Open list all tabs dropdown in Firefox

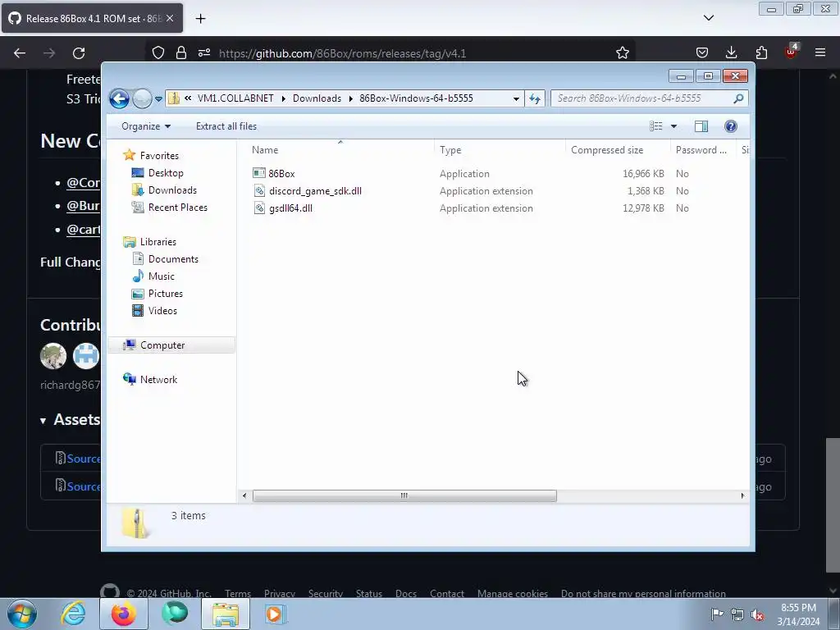pyautogui.click(x=708, y=18)
